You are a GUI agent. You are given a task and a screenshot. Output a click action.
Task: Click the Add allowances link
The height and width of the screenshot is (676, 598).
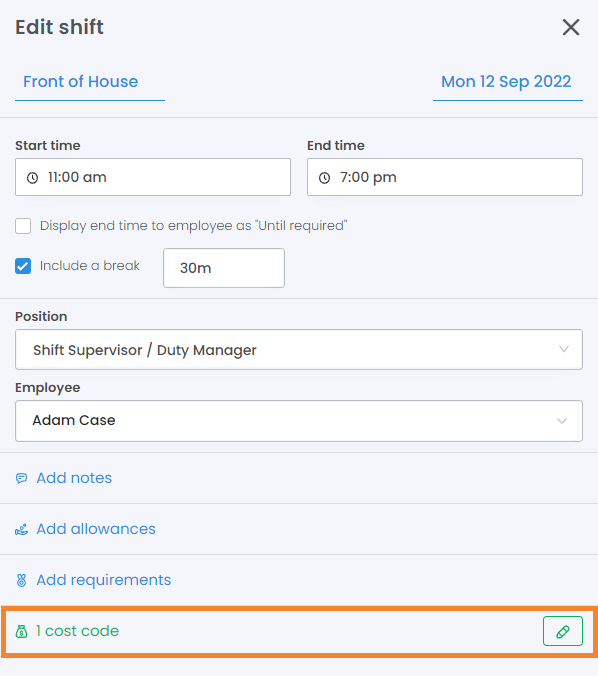[96, 529]
